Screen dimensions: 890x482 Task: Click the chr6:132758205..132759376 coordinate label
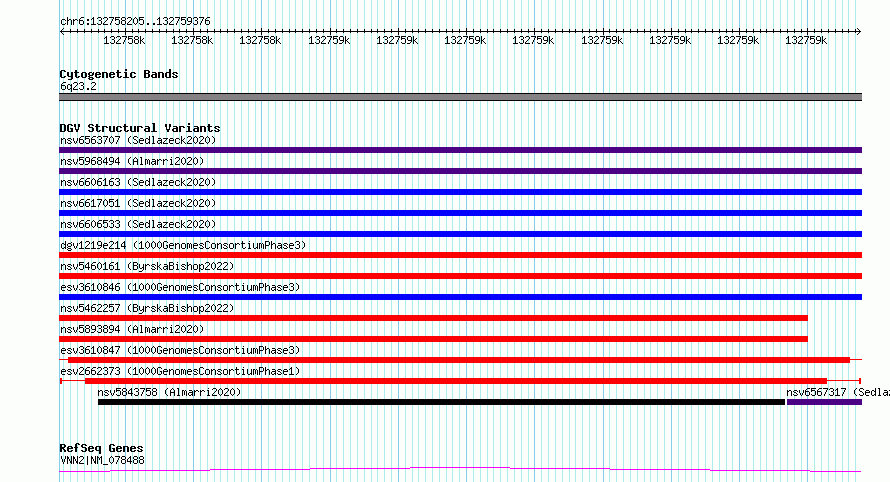[x=135, y=21]
